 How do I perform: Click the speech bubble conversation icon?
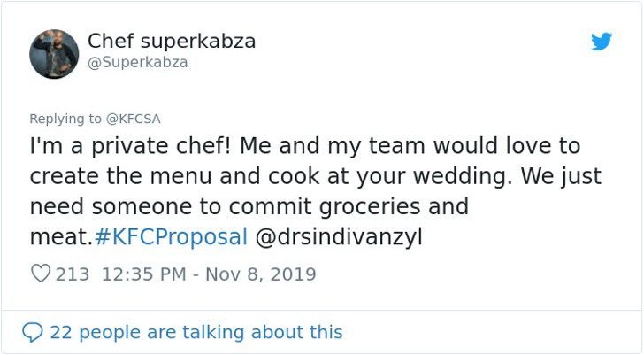(33, 333)
